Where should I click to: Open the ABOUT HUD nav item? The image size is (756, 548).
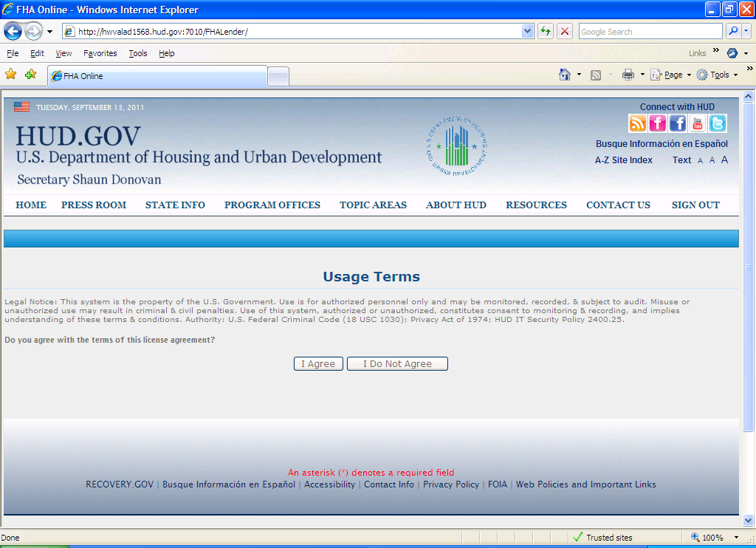coord(456,205)
